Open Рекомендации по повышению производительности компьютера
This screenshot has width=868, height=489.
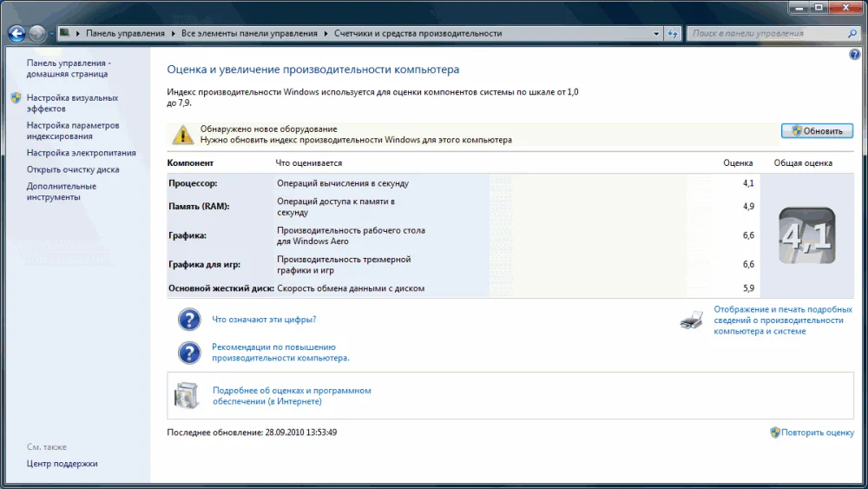point(280,353)
